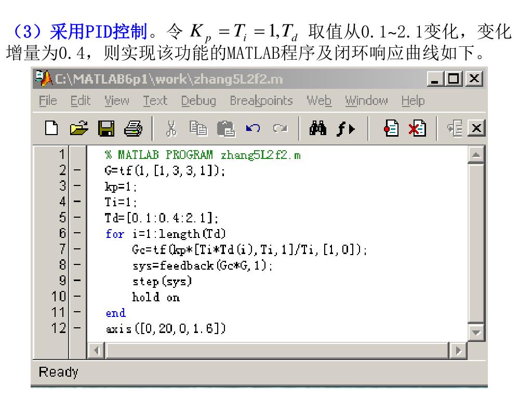This screenshot has width=532, height=399.
Task: Open the Edit menu
Action: [81, 100]
